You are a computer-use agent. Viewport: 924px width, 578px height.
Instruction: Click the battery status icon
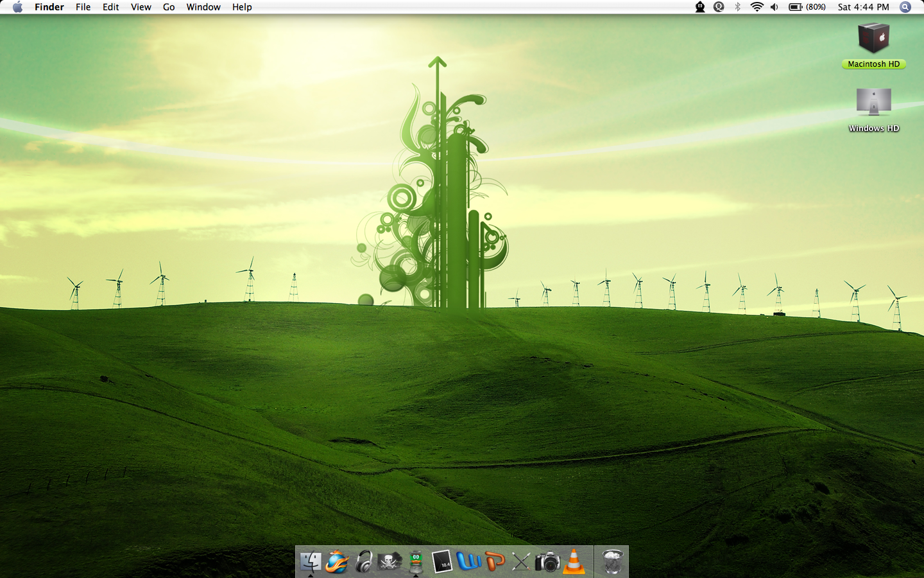(x=796, y=7)
